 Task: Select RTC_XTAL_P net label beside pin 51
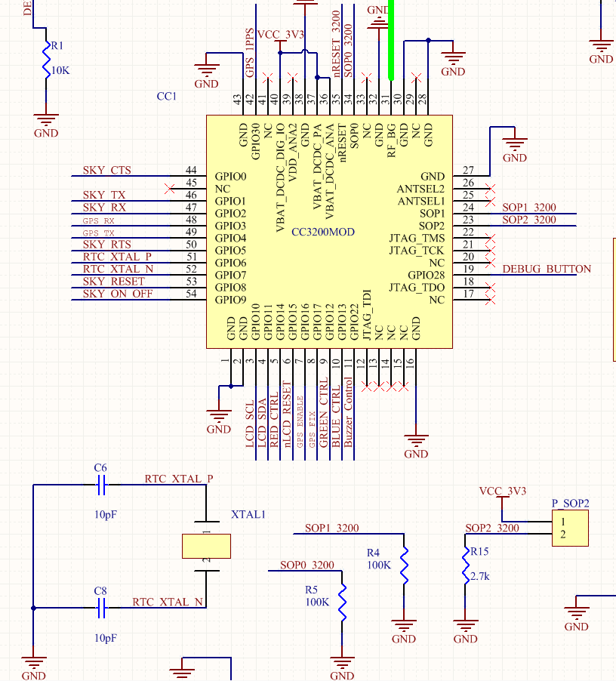117,256
